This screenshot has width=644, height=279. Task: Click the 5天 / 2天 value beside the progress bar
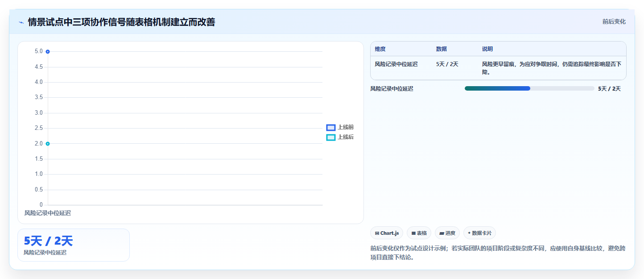tap(609, 89)
